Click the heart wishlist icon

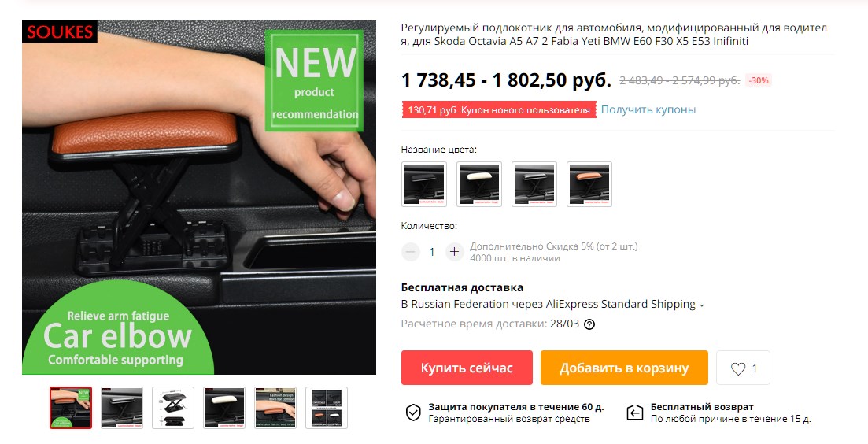pos(738,368)
